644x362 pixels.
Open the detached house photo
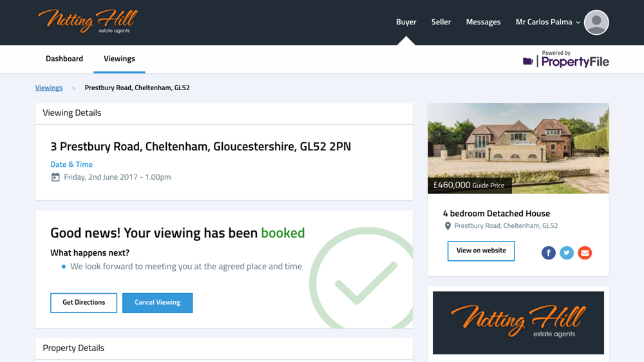[518, 148]
